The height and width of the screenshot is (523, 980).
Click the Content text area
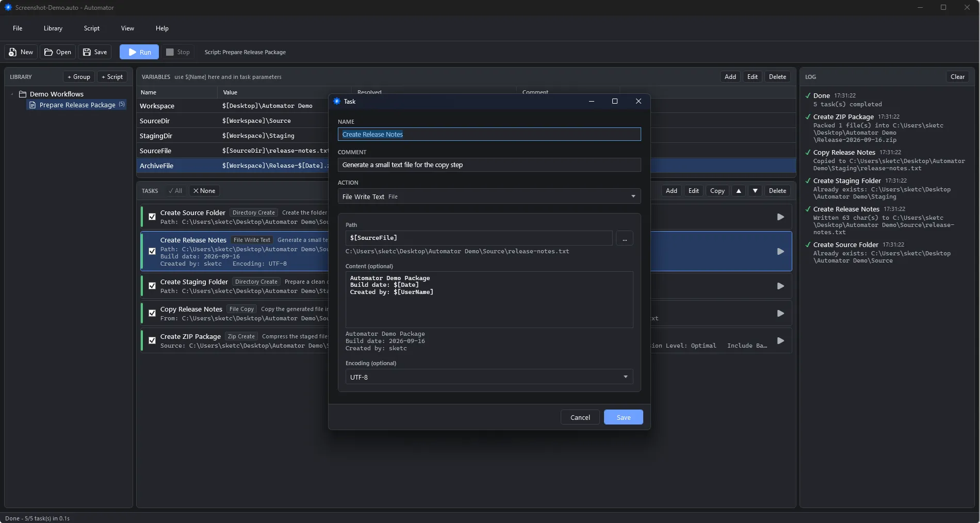tap(489, 300)
